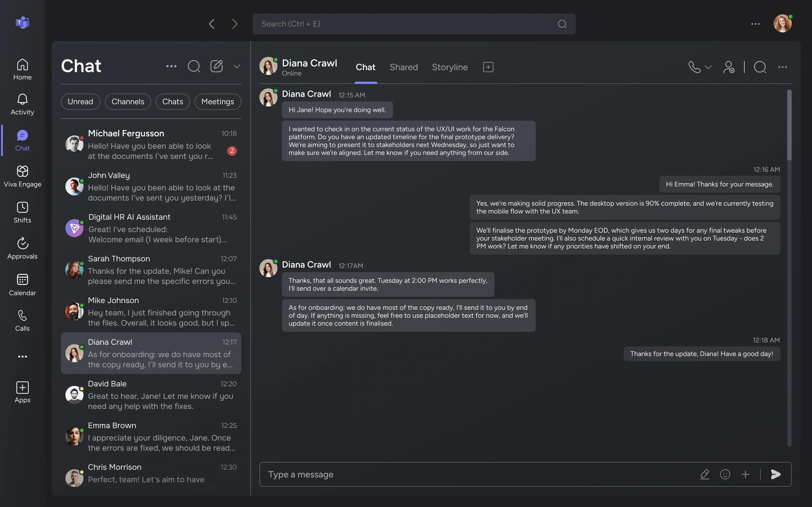Open the search icon in the Diana Crawl chat

click(x=760, y=67)
